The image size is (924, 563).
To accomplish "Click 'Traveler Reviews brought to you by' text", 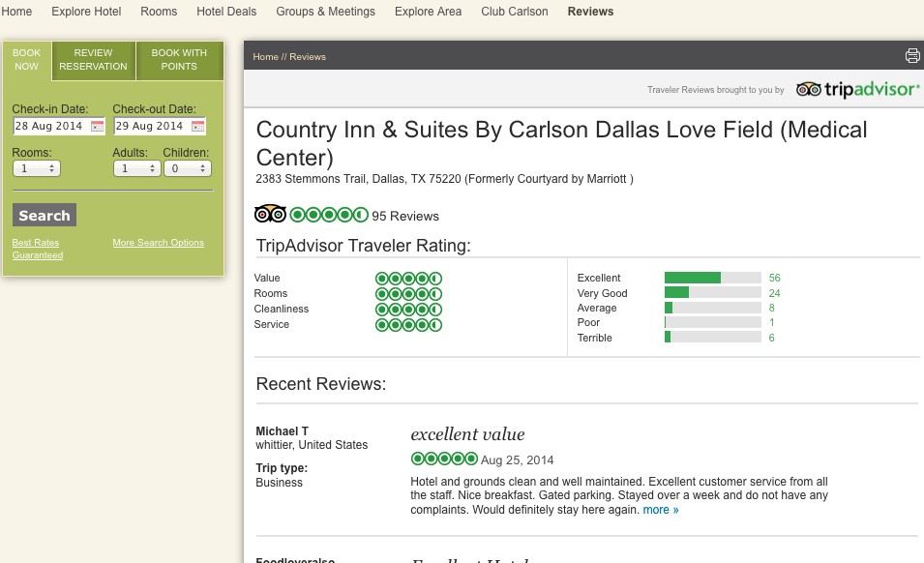I will pos(715,90).
